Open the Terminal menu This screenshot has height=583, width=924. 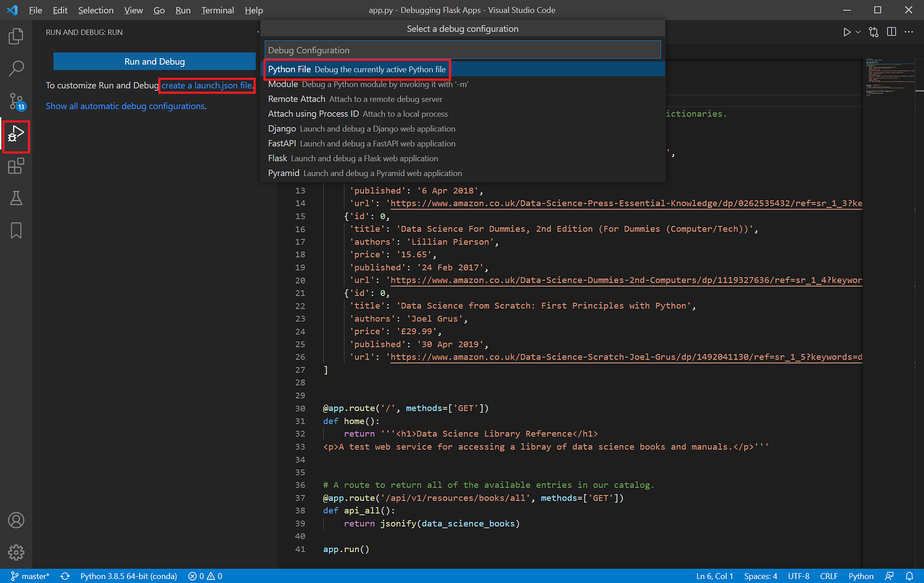pos(217,10)
